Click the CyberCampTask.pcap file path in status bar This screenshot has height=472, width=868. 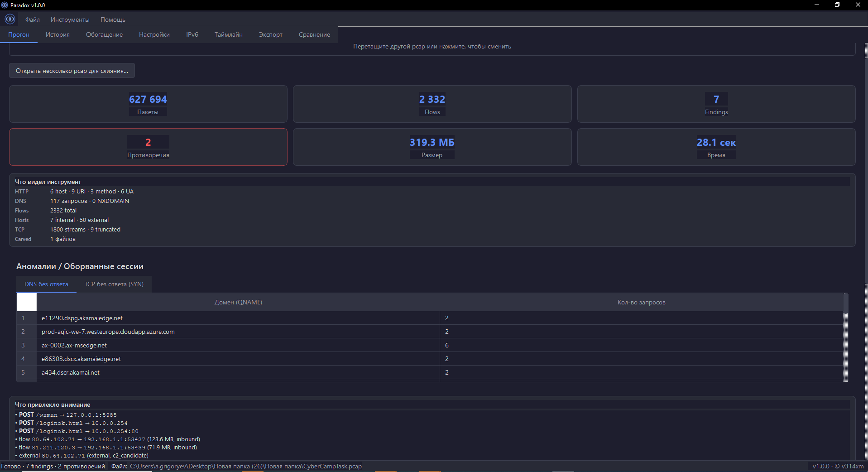246,466
